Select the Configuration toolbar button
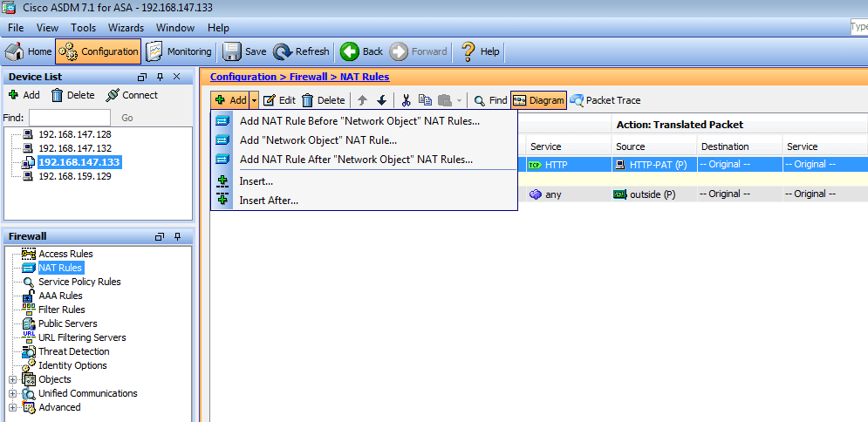 [99, 51]
